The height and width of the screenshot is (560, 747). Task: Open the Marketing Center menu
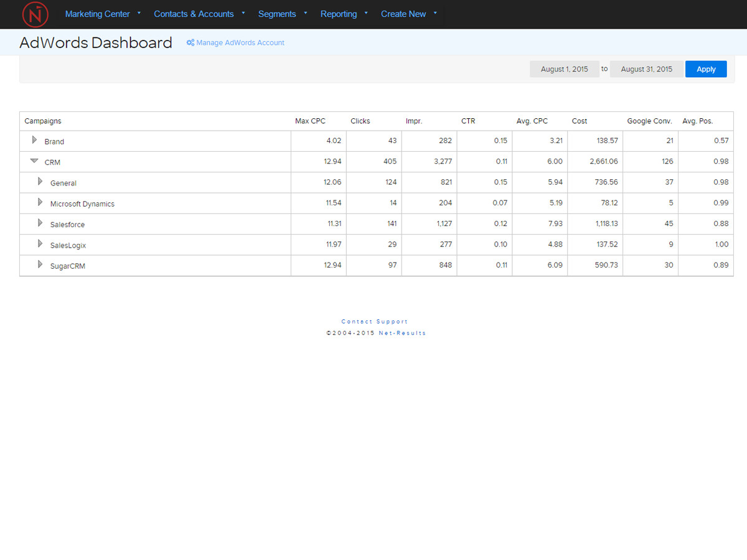[x=98, y=14]
